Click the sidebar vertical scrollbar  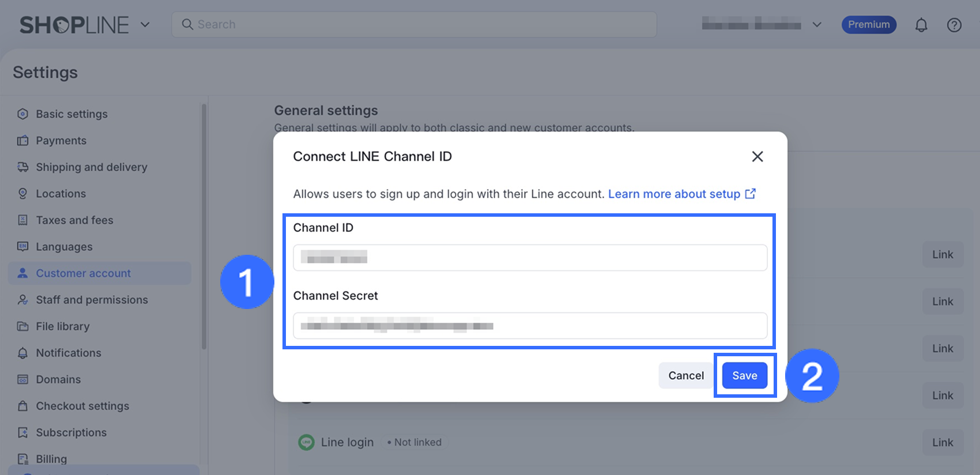(204, 226)
